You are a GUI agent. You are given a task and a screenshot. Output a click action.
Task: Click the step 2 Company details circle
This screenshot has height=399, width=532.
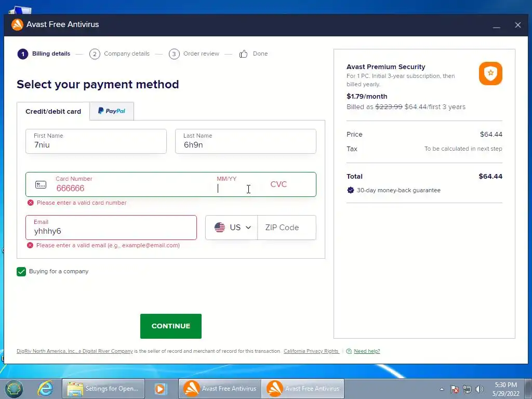[x=95, y=54]
